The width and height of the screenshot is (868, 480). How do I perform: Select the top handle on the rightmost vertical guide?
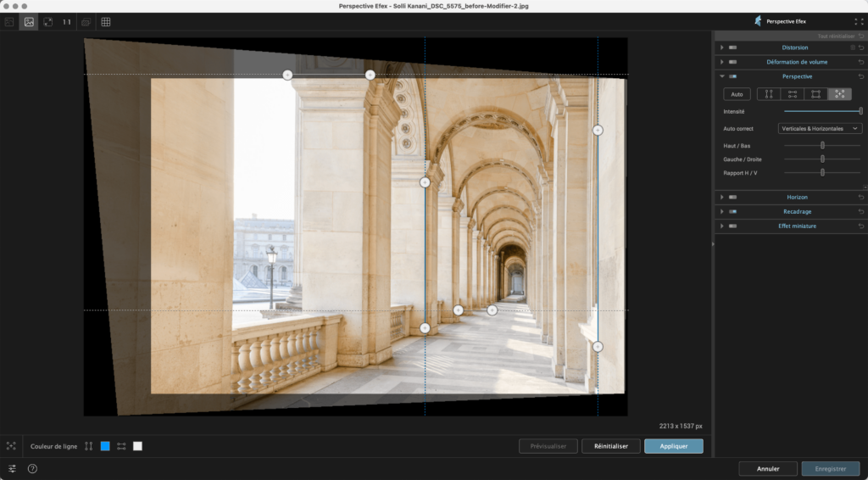point(598,130)
